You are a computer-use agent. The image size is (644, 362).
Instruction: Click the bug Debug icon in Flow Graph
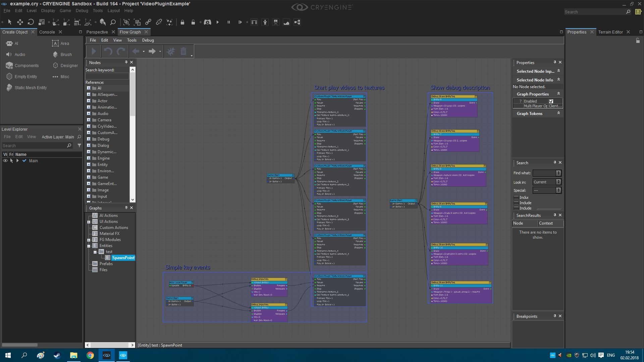pos(171,51)
